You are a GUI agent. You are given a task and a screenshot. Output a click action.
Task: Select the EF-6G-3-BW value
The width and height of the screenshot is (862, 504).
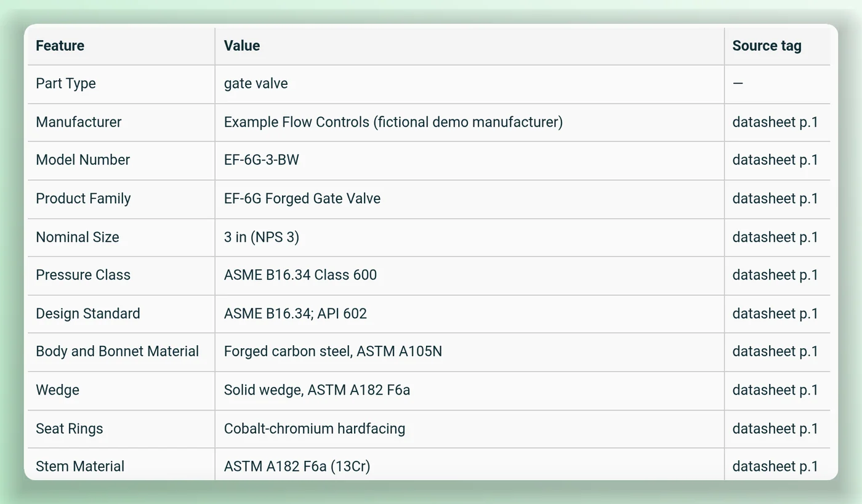(x=262, y=160)
